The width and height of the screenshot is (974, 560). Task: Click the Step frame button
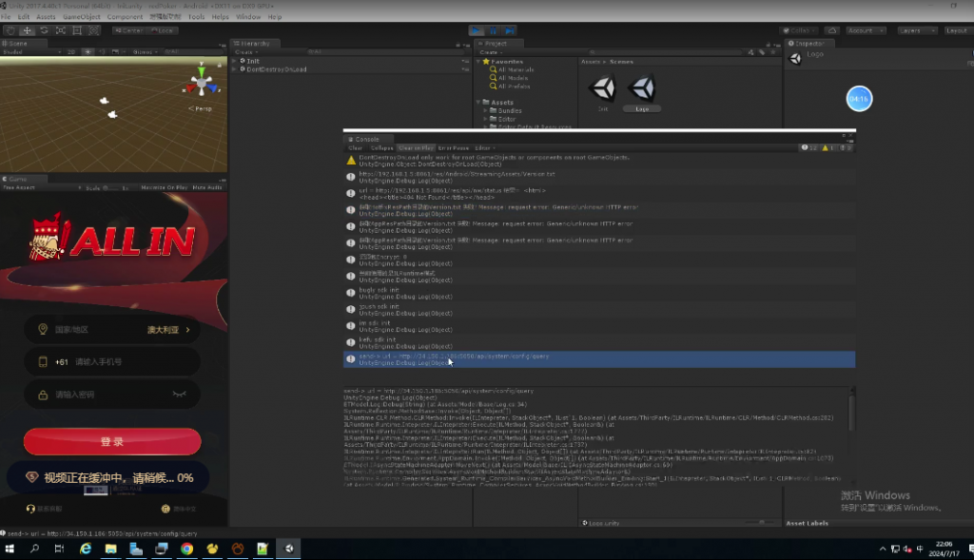[x=512, y=30]
